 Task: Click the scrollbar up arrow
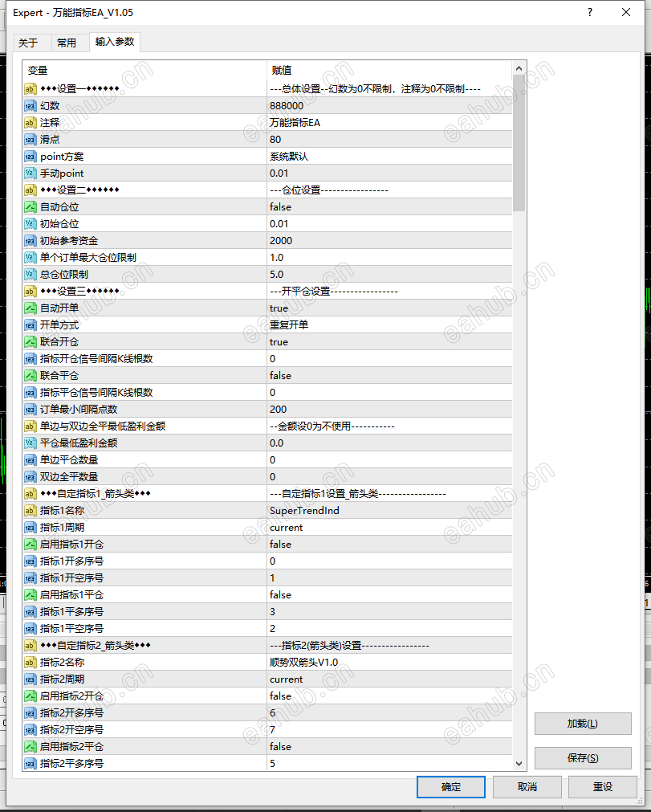(519, 68)
